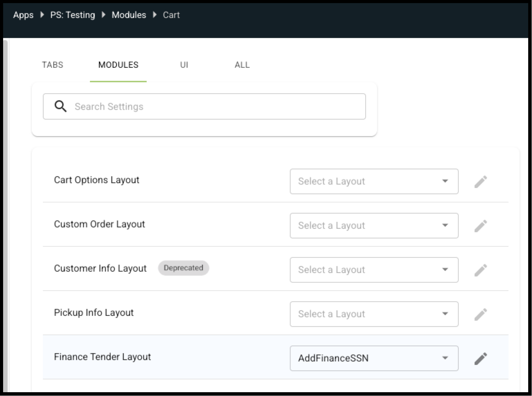Focus the Search Settings input field
The width and height of the screenshot is (532, 396).
pos(204,106)
